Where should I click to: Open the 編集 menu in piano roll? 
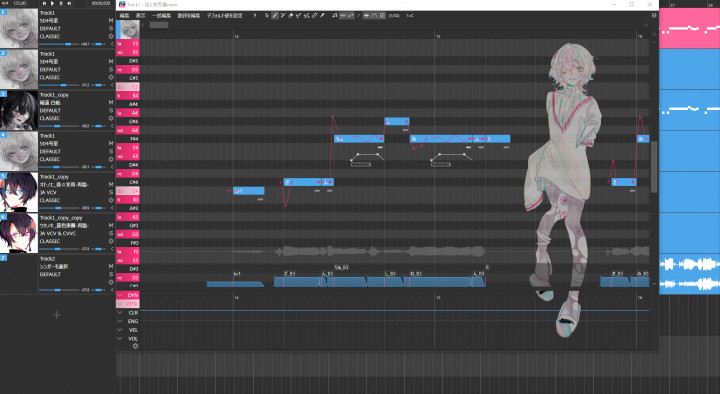point(124,16)
